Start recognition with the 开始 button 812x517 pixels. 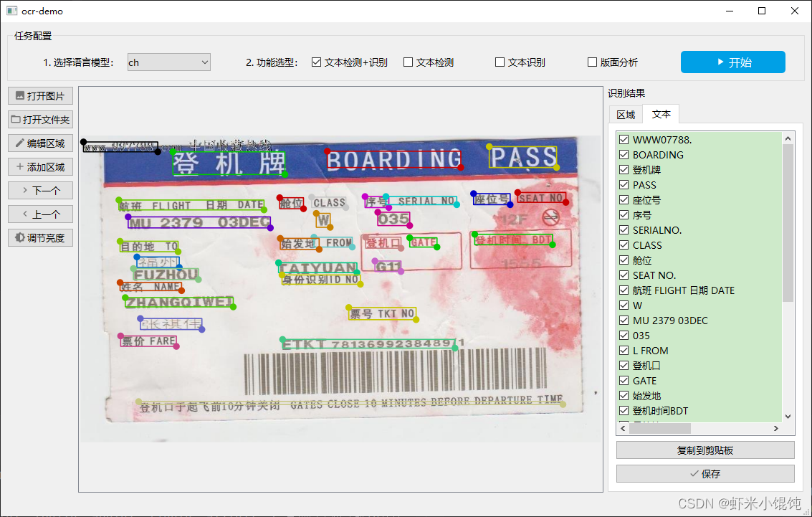[732, 62]
